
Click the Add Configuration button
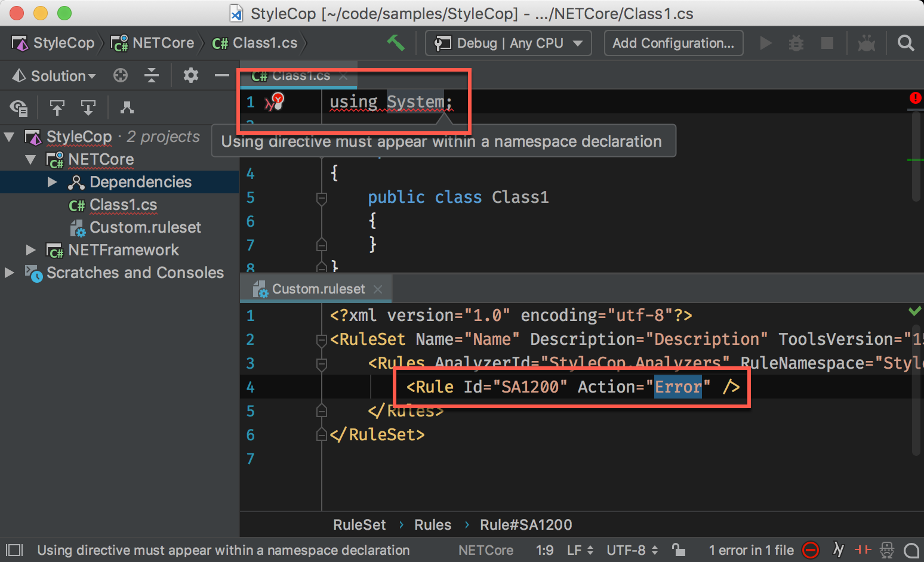(x=673, y=43)
